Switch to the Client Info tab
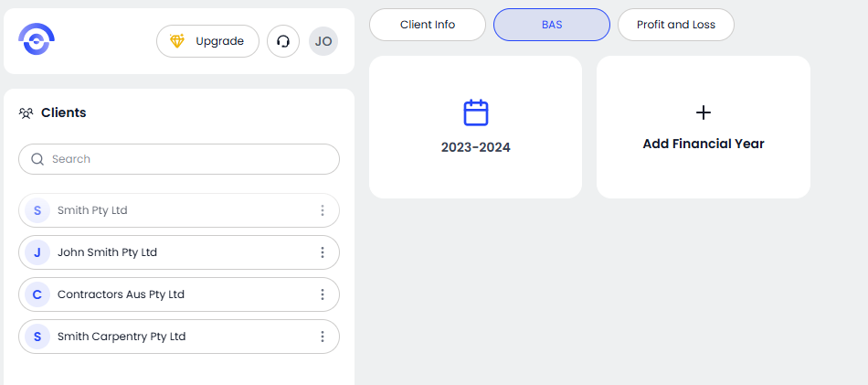The image size is (868, 385). point(428,25)
